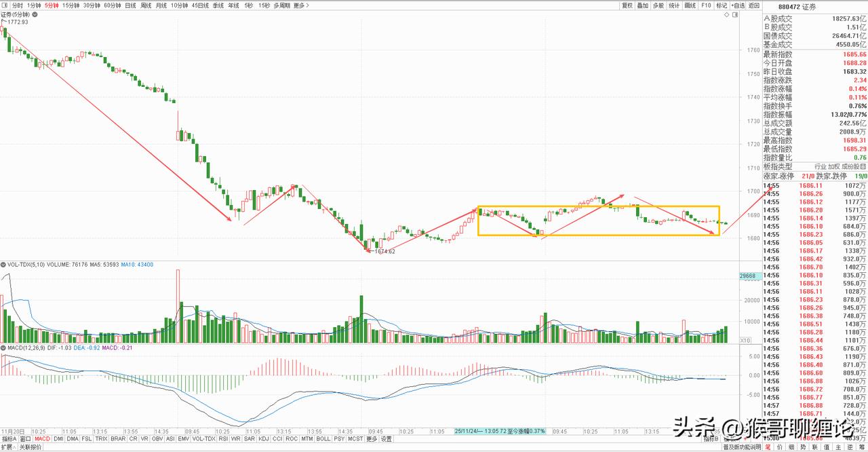
Task: Click the panel layout icon before 分时
Action: [5, 5]
